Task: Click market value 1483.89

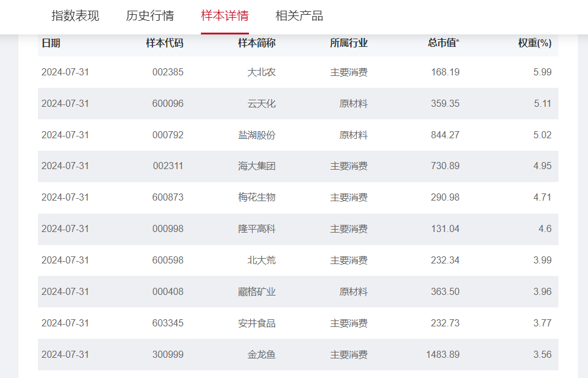Action: (443, 355)
